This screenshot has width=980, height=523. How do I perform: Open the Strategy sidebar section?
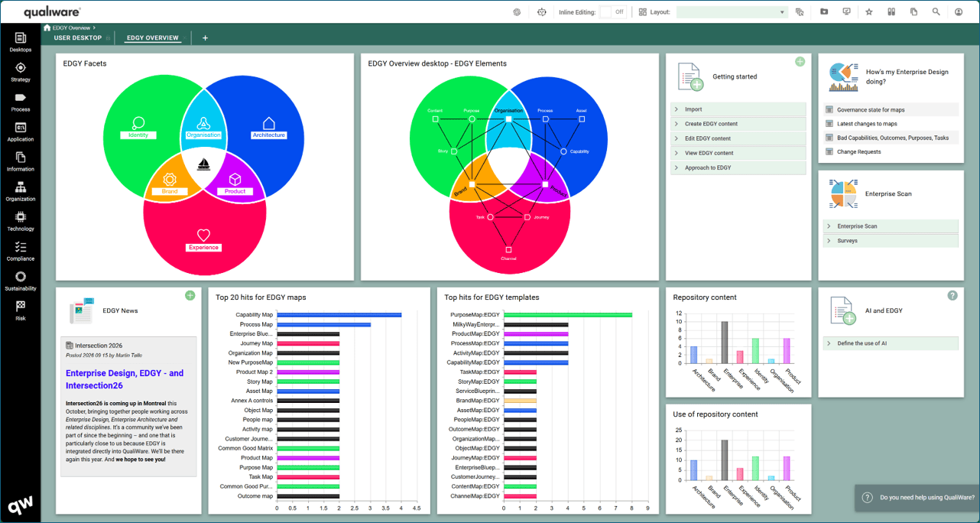click(21, 73)
